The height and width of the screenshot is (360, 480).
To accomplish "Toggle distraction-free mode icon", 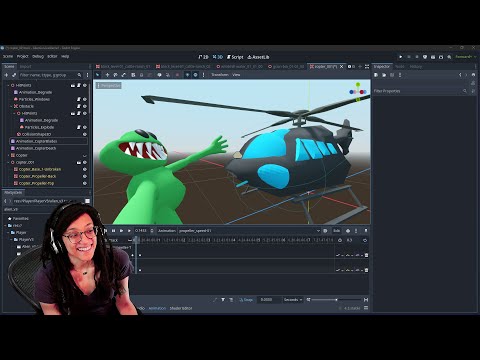I will (367, 67).
